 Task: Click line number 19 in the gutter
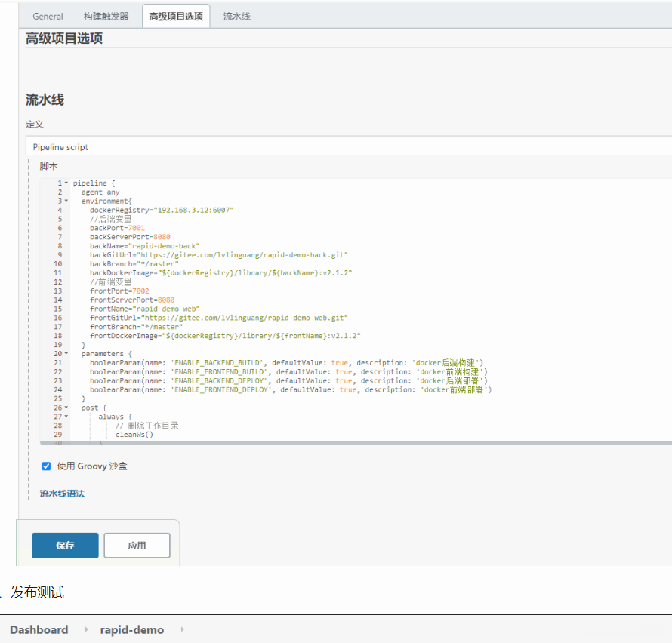pos(58,345)
